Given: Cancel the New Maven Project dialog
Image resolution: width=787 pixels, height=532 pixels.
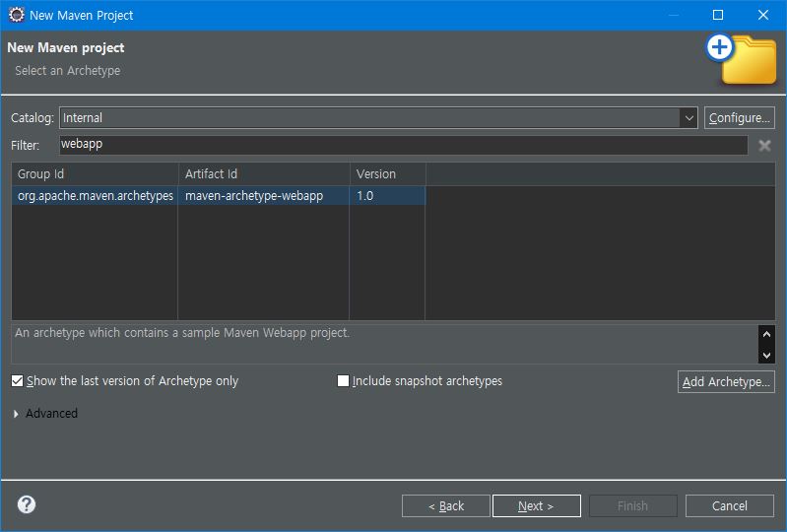Looking at the screenshot, I should pyautogui.click(x=729, y=506).
